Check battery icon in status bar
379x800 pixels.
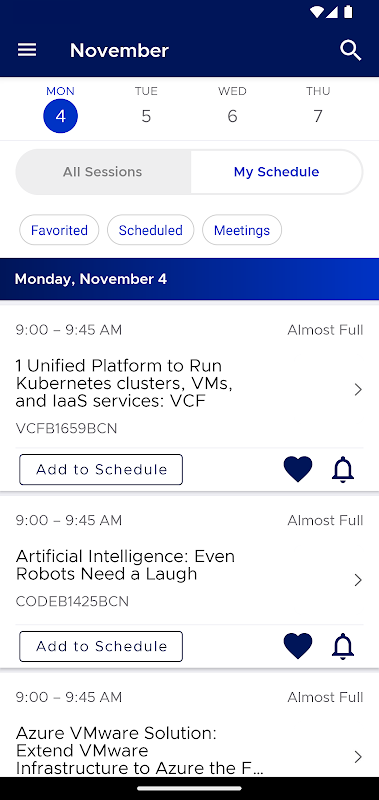(x=348, y=12)
